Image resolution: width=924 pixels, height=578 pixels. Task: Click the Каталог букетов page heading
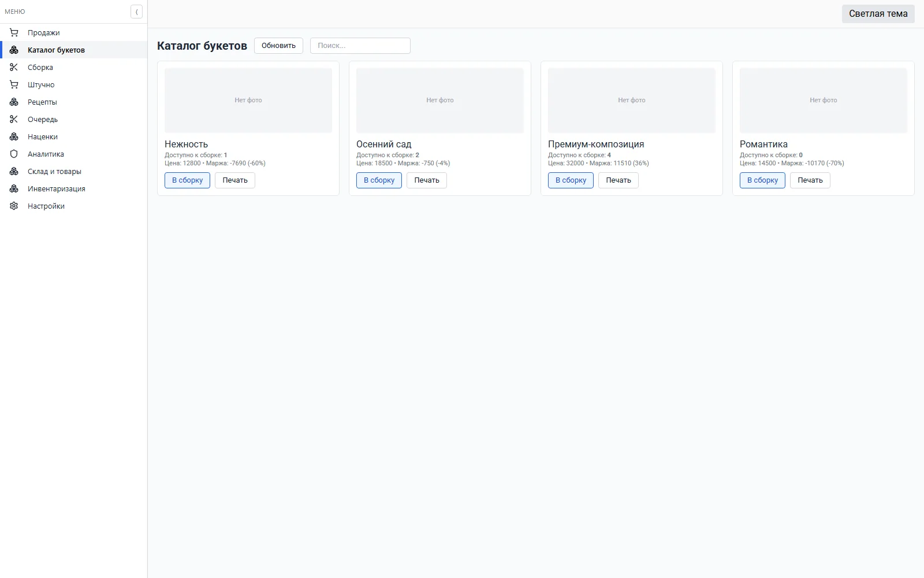[202, 46]
